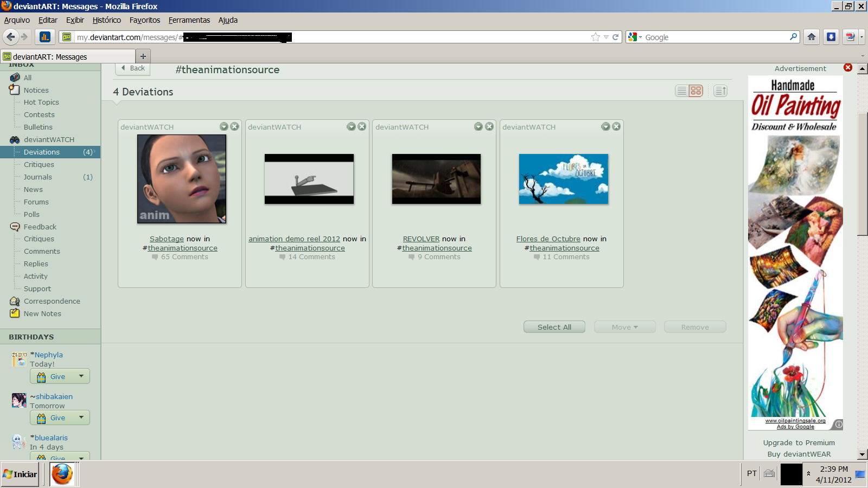The width and height of the screenshot is (868, 488).
Task: Switch to thumbnail grid view icon
Action: pyautogui.click(x=696, y=91)
